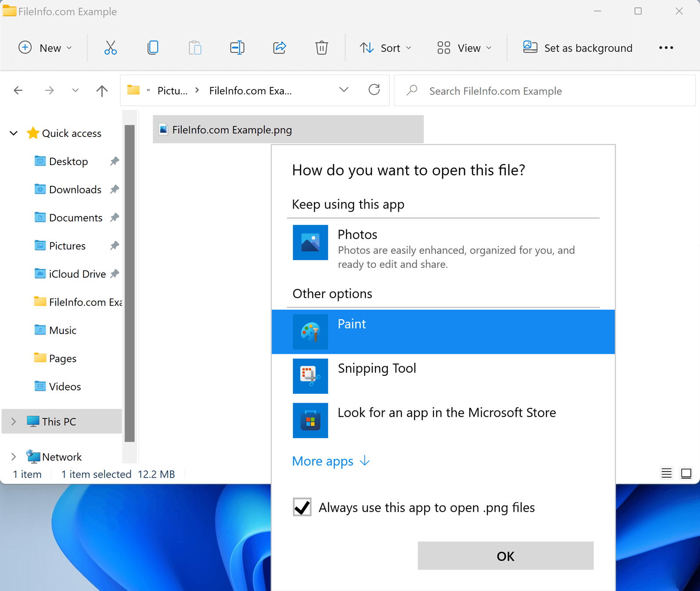Switch to large thumbnails view icon
This screenshot has width=700, height=591.
coord(686,473)
